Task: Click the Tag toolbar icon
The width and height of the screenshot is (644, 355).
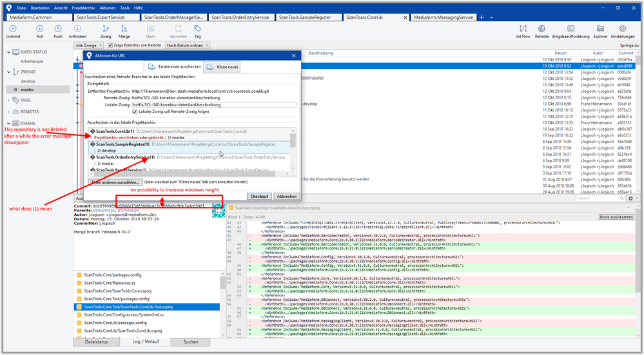Action: coord(197,29)
